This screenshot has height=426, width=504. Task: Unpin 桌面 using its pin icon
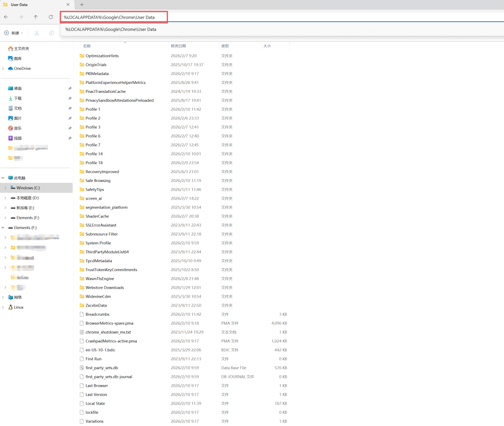pyautogui.click(x=70, y=88)
